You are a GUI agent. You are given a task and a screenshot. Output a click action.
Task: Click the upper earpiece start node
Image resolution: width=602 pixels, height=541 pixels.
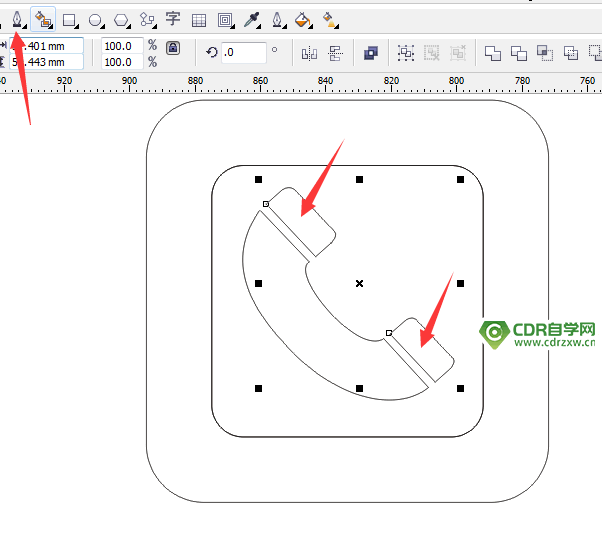[266, 204]
